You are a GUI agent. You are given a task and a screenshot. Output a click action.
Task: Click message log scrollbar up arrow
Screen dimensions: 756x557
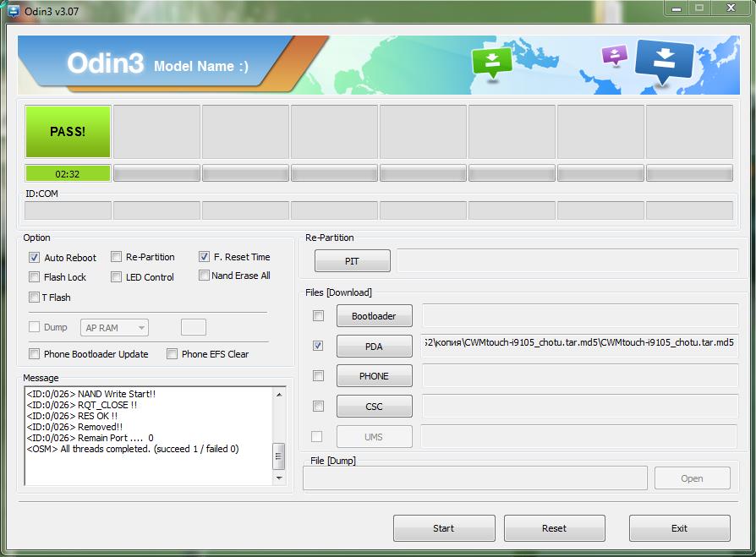(279, 395)
